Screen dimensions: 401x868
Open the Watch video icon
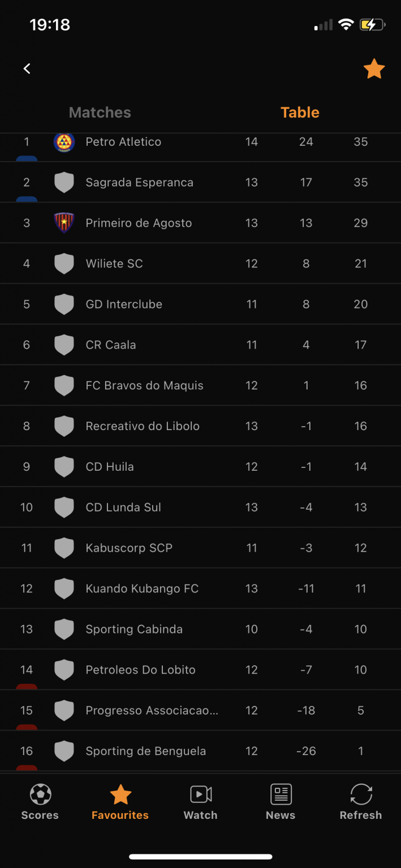(x=201, y=795)
